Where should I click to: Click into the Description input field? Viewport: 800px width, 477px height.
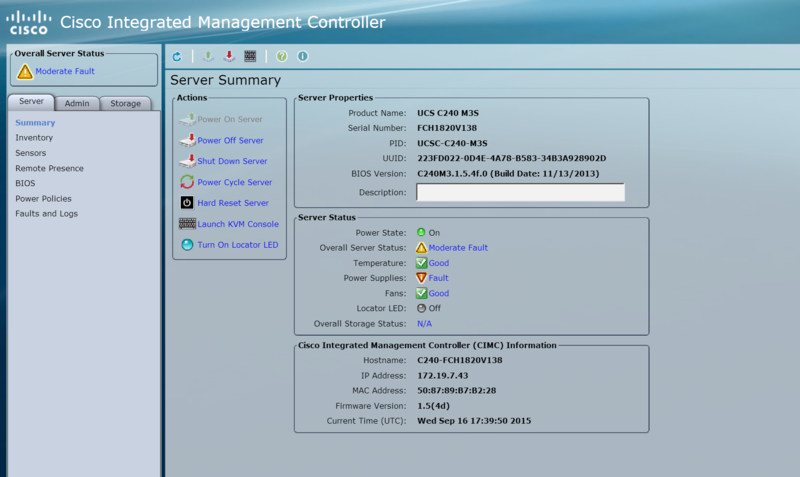point(520,192)
